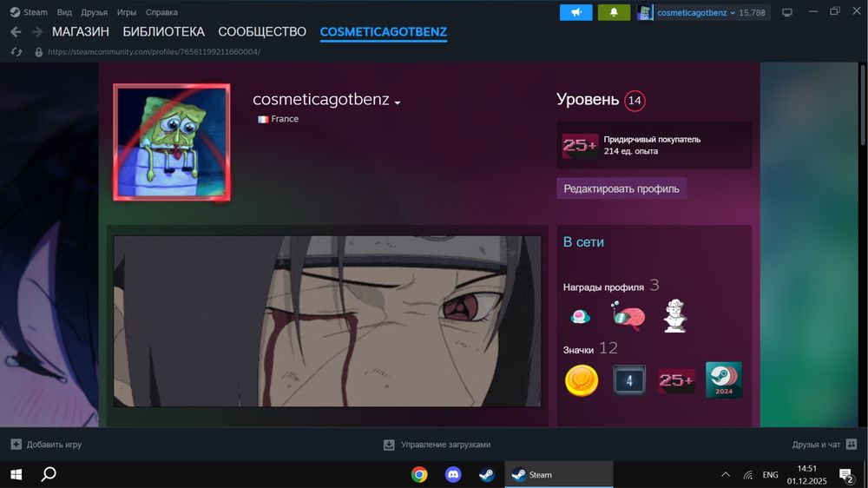Viewport: 868px width, 488px height.
Task: Select the pink brain profile award
Action: pos(628,316)
